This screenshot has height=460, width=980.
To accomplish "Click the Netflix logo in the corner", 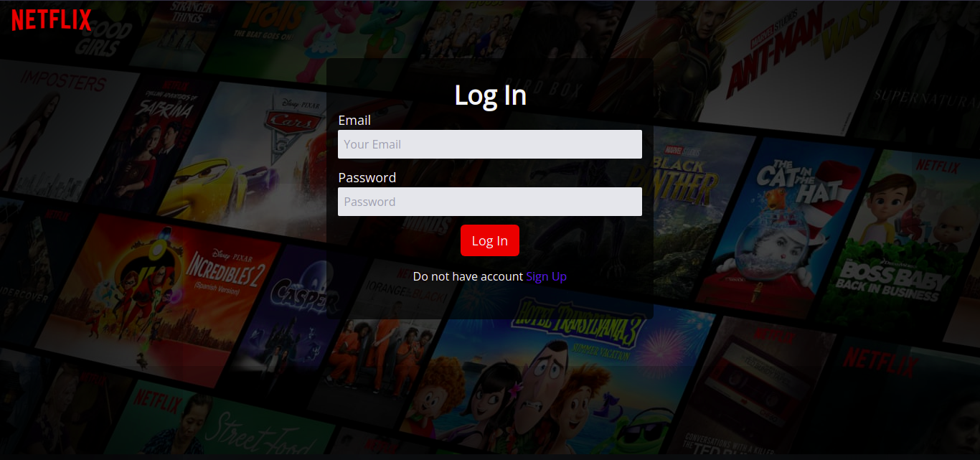I will click(x=52, y=20).
